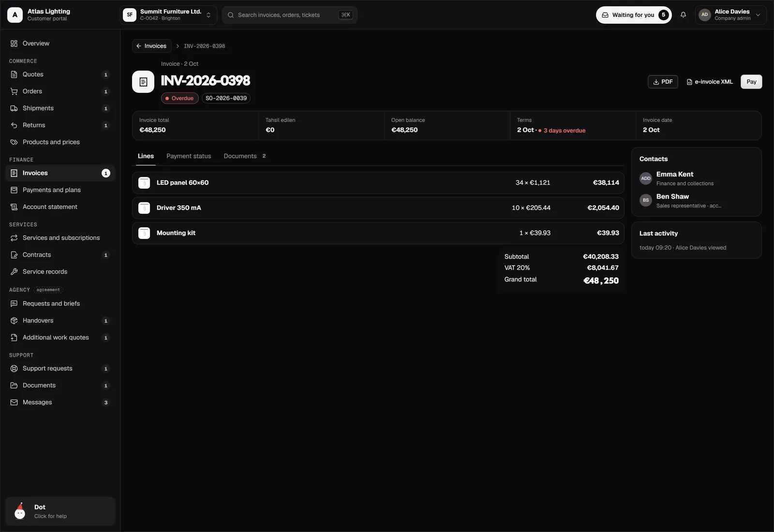Image resolution: width=774 pixels, height=532 pixels.
Task: Click the Quotes document icon
Action: click(14, 74)
